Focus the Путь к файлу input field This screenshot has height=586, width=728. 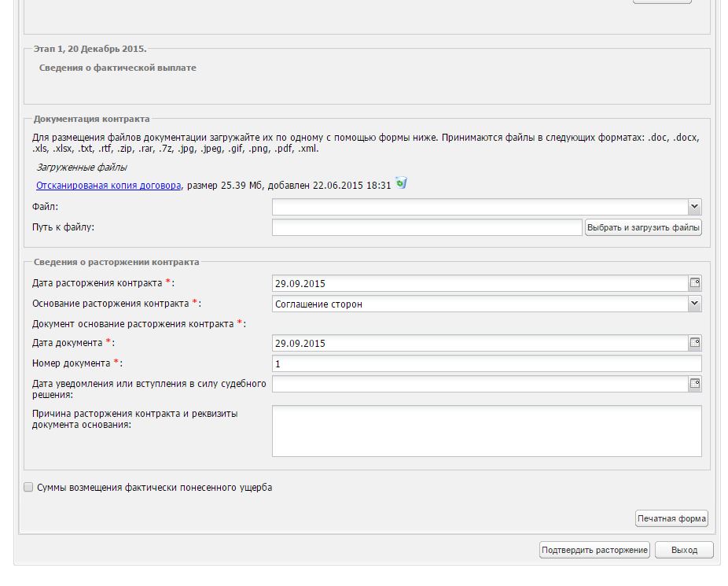coord(427,227)
